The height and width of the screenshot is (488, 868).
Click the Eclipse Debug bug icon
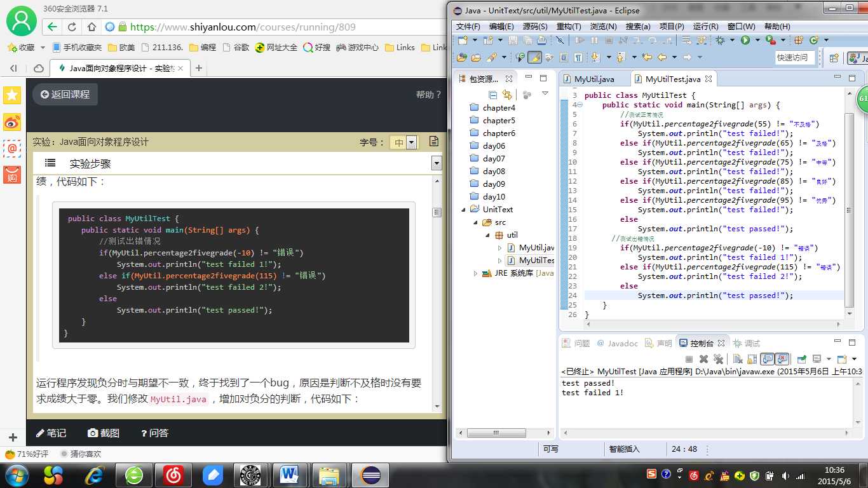point(719,40)
